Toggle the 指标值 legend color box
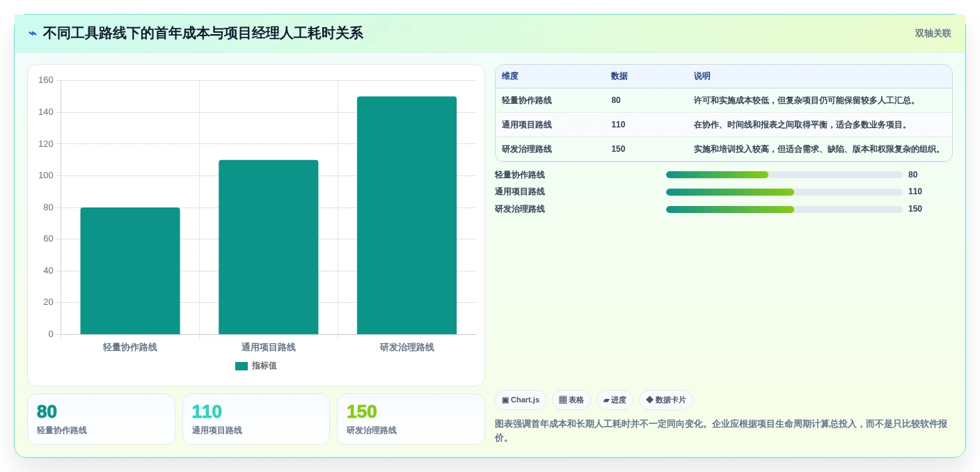This screenshot has height=472, width=980. click(x=242, y=366)
